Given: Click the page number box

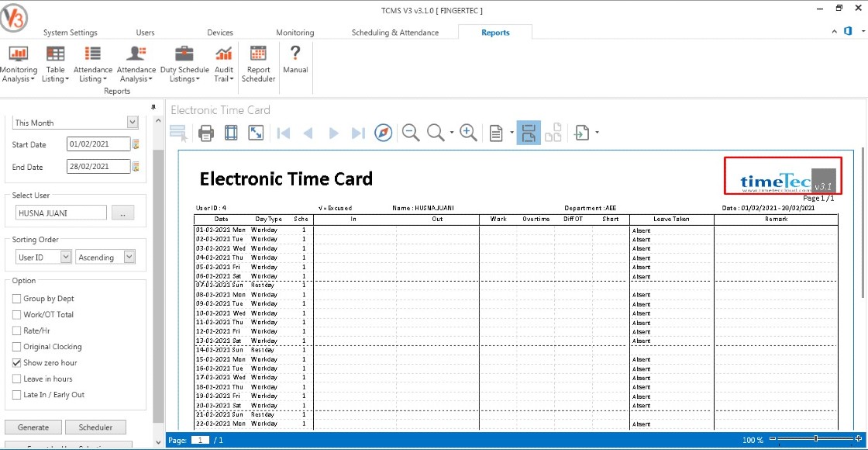Looking at the screenshot, I should point(200,440).
